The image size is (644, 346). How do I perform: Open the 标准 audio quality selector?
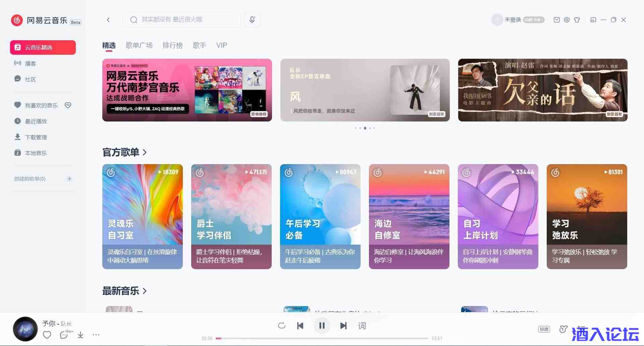click(x=544, y=329)
